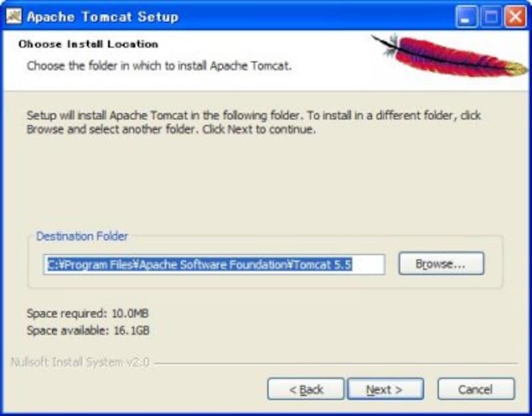Image resolution: width=532 pixels, height=416 pixels.
Task: Click the Destination Folder group label
Action: (82, 236)
